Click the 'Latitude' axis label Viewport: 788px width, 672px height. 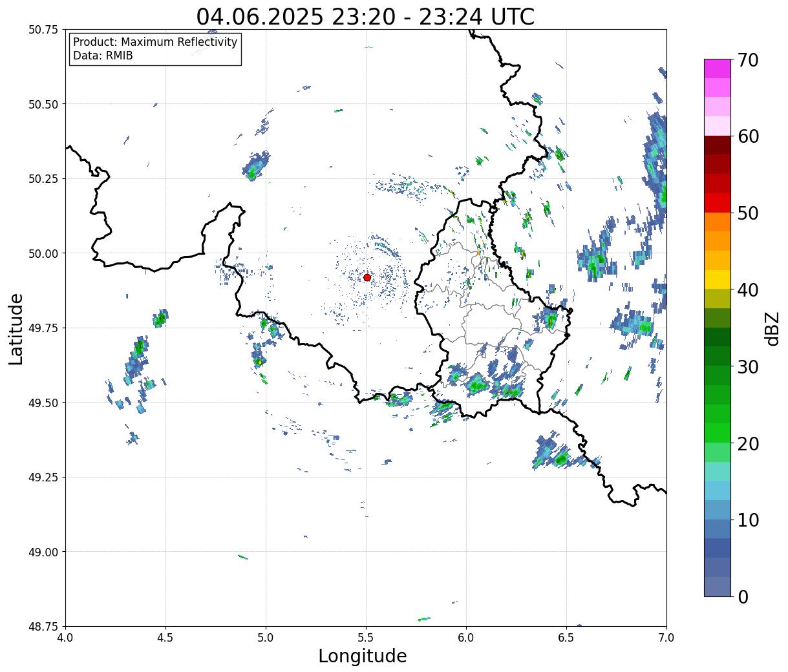tap(16, 329)
